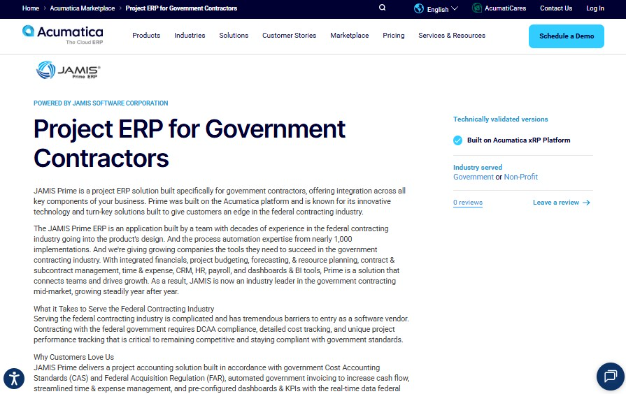Click the Government industry link
This screenshot has height=394, width=626.
click(473, 177)
